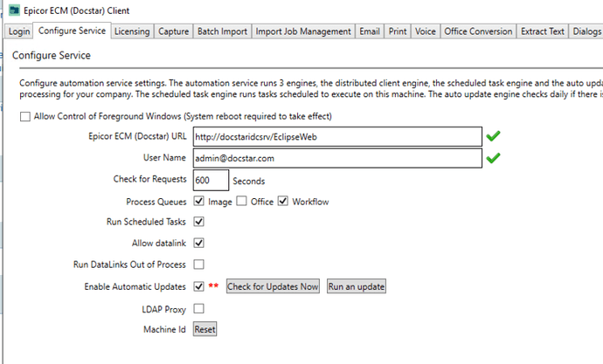
Task: Click into the User Name field
Action: (337, 158)
